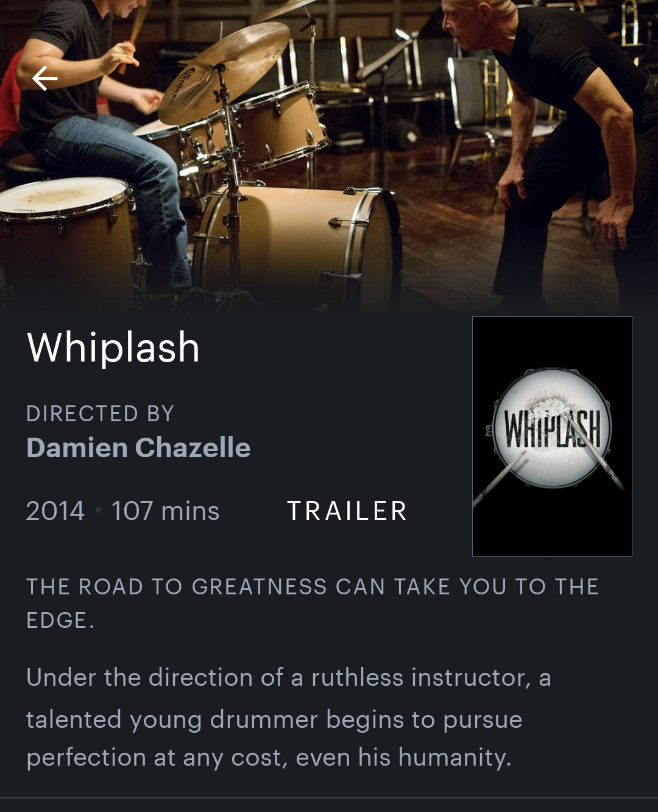The height and width of the screenshot is (812, 658).
Task: Tap the tagline "The road to greatness"
Action: [313, 603]
